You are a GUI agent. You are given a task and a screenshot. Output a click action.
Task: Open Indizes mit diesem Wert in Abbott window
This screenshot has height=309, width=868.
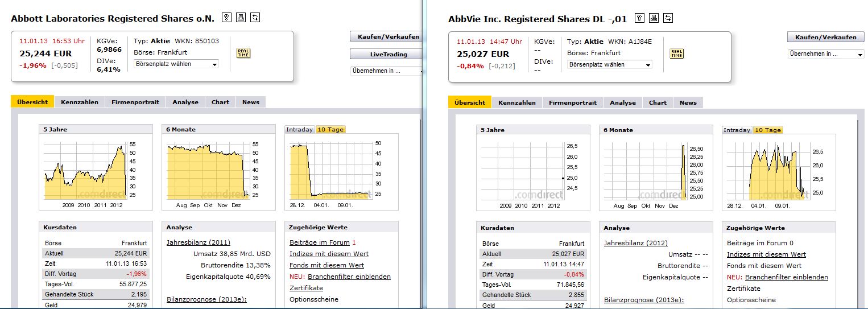click(x=329, y=254)
